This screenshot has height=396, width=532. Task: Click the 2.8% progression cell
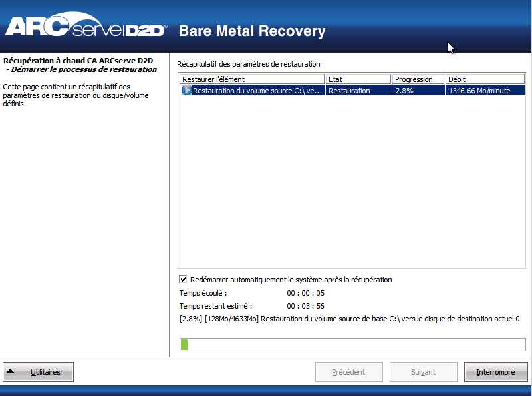coord(418,91)
